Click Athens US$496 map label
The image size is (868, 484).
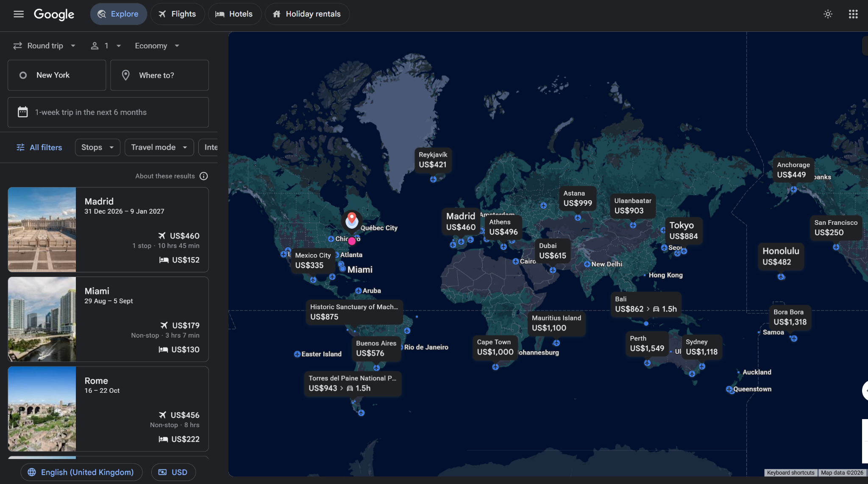tap(503, 227)
